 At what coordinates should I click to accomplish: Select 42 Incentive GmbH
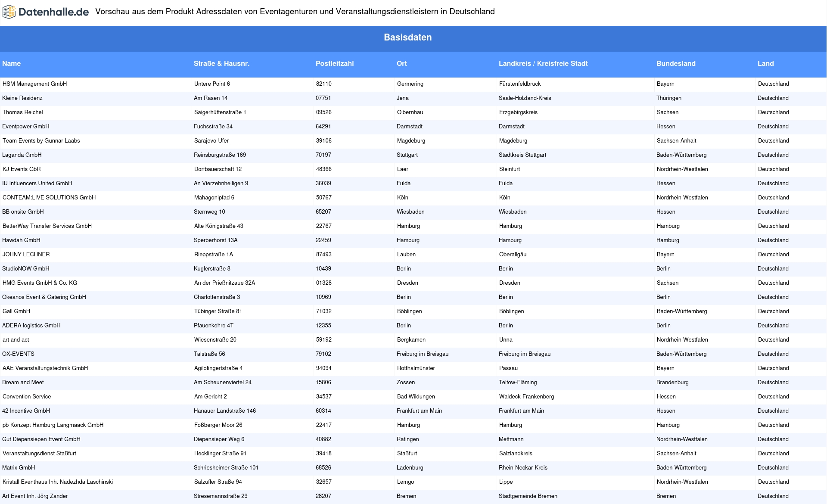point(26,411)
